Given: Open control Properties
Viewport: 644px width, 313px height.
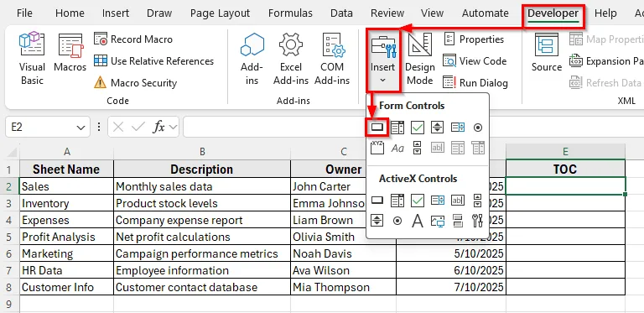Looking at the screenshot, I should point(474,39).
